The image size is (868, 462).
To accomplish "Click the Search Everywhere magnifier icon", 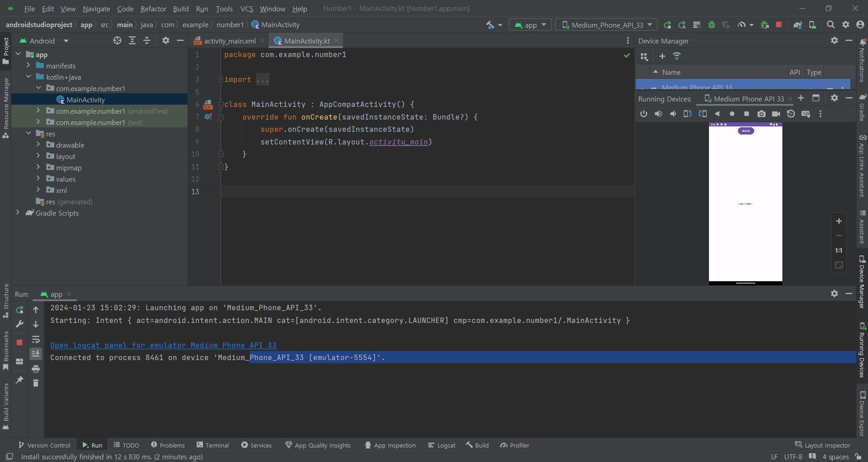I will pos(830,25).
